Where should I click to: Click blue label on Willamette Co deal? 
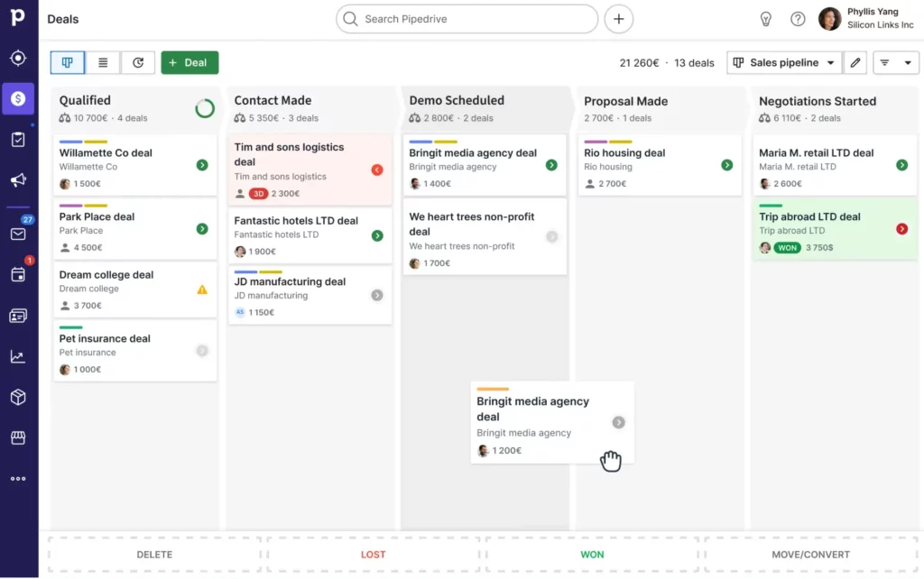tap(70, 142)
